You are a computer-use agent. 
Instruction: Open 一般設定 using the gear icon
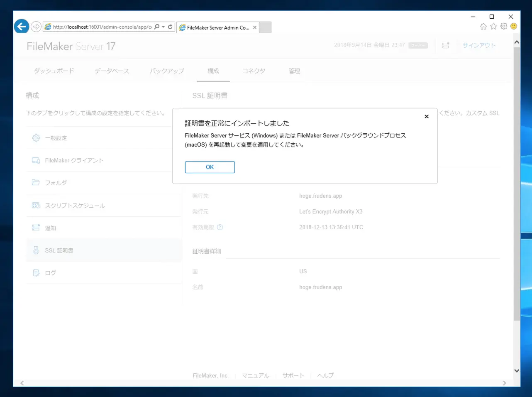point(37,137)
